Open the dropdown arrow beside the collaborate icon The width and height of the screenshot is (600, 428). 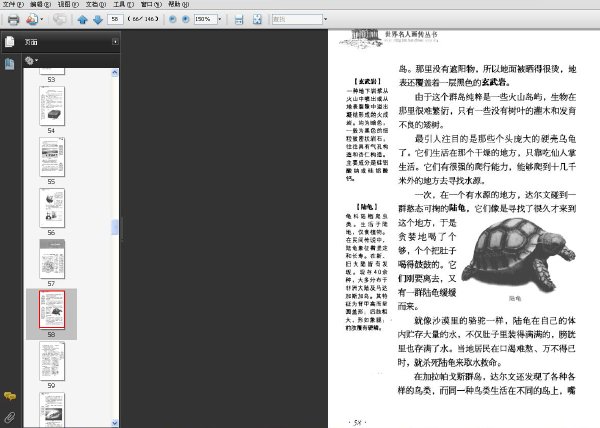(x=42, y=19)
